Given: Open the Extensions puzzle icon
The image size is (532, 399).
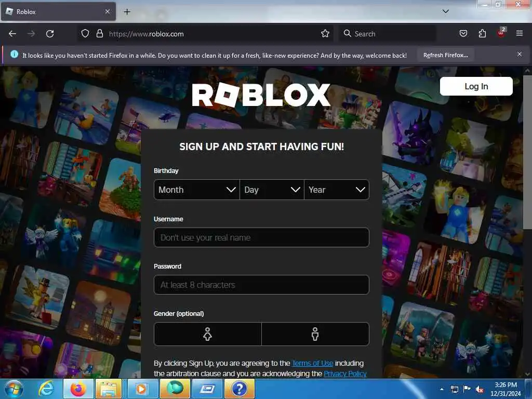Looking at the screenshot, I should [x=482, y=33].
